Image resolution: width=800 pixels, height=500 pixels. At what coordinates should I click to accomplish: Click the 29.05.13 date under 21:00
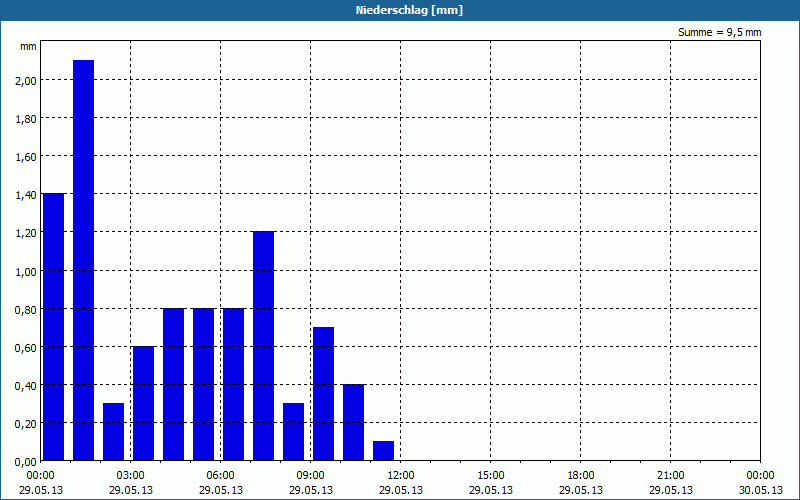click(x=670, y=490)
